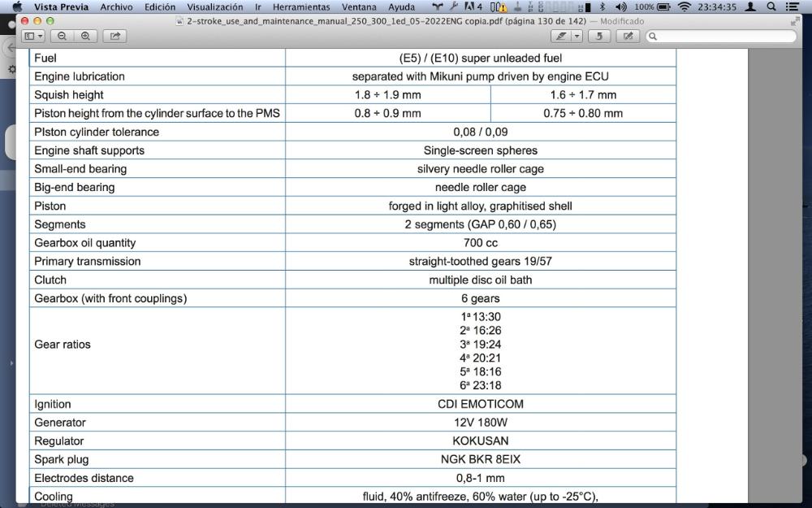Click the "Single-screen spheres" cell

pos(480,150)
